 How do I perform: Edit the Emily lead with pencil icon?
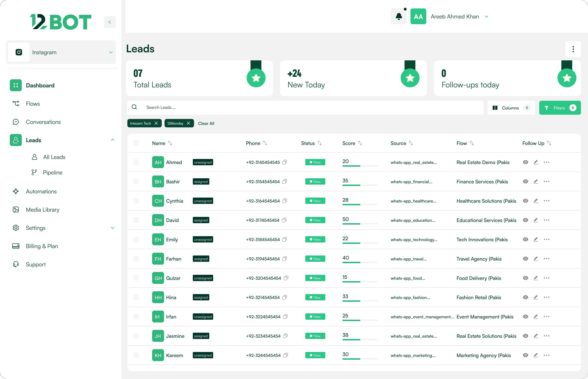[536, 240]
